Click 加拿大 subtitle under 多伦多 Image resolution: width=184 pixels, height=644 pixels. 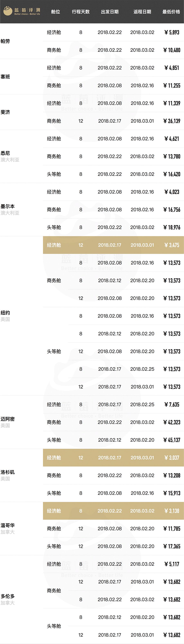click(8, 603)
